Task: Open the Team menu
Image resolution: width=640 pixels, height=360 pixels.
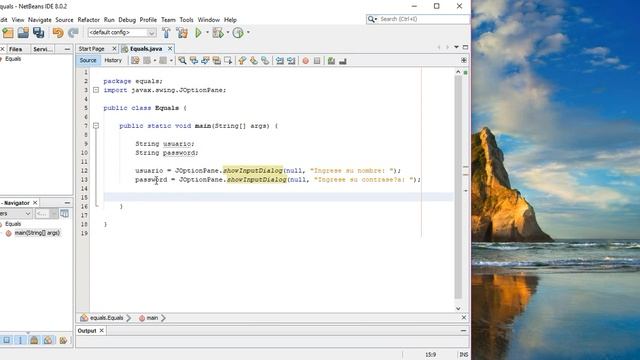Action: point(168,20)
